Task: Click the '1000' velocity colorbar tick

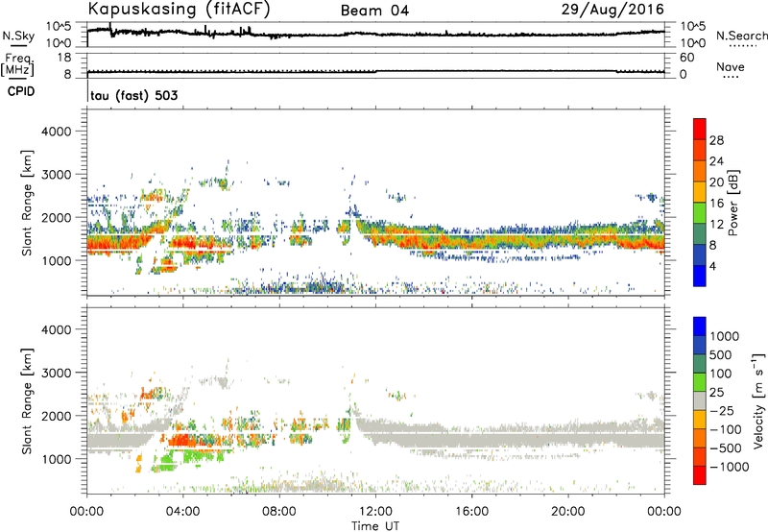Action: [x=725, y=336]
